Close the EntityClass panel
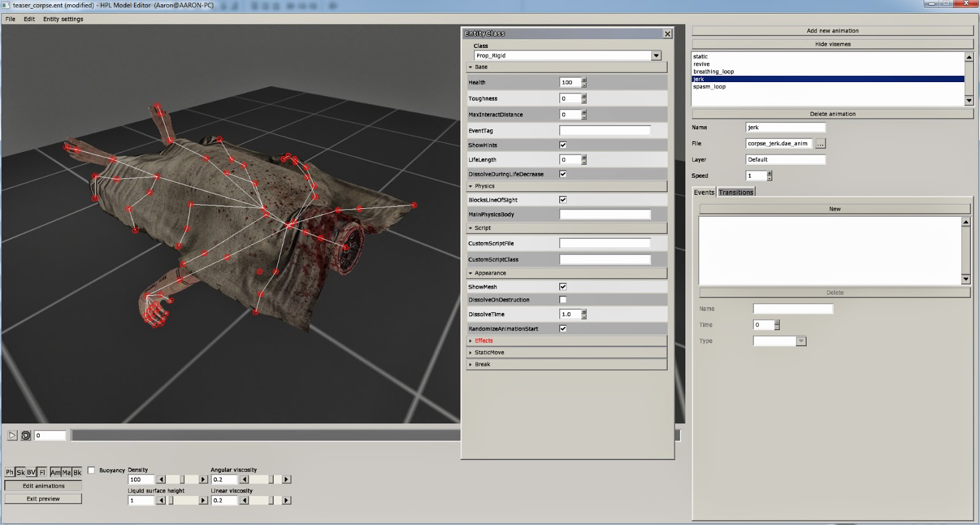This screenshot has height=525, width=980. (668, 34)
